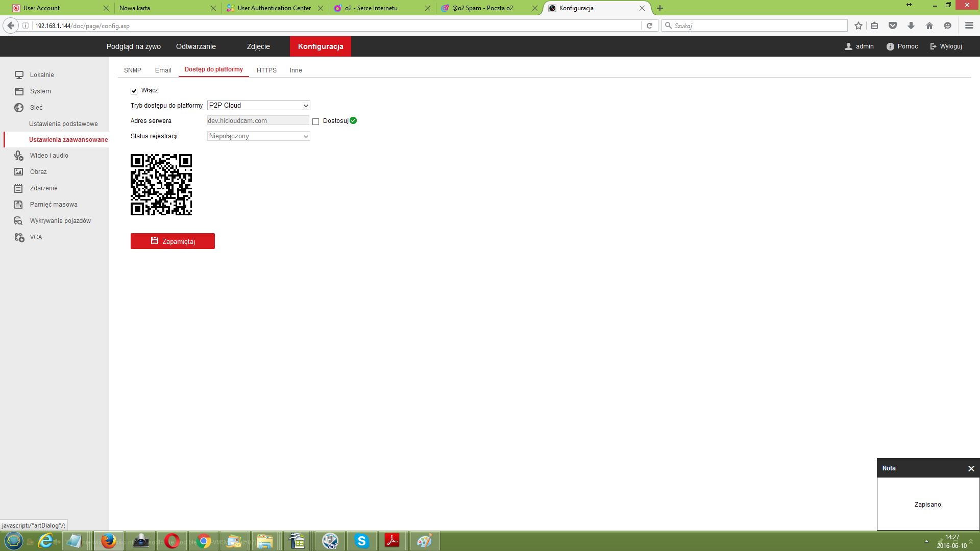Image resolution: width=980 pixels, height=551 pixels.
Task: Click the Windows Start orb
Action: coord(14,541)
